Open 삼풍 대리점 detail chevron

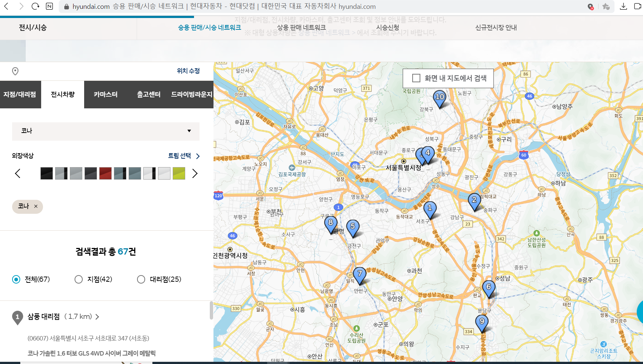tap(97, 317)
